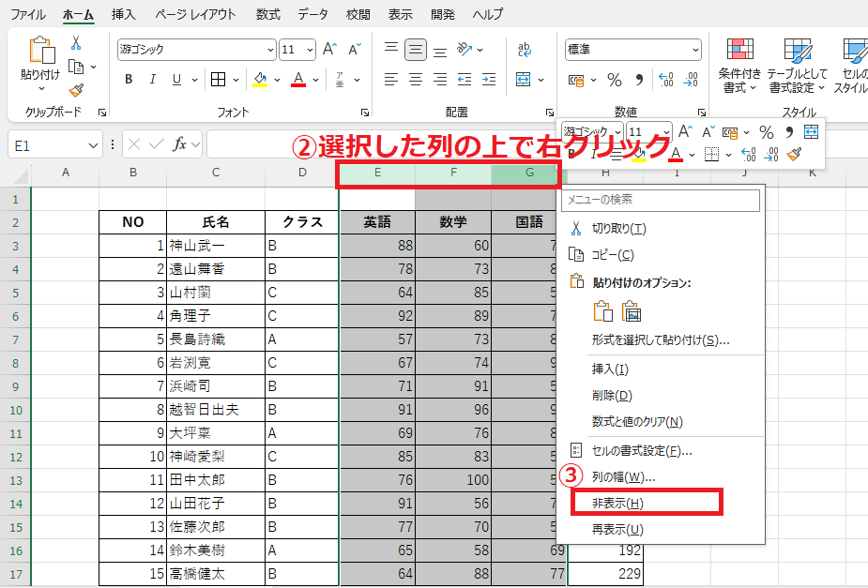The image size is (868, 588).
Task: Increase font size in the ribbon
Action: click(x=329, y=49)
